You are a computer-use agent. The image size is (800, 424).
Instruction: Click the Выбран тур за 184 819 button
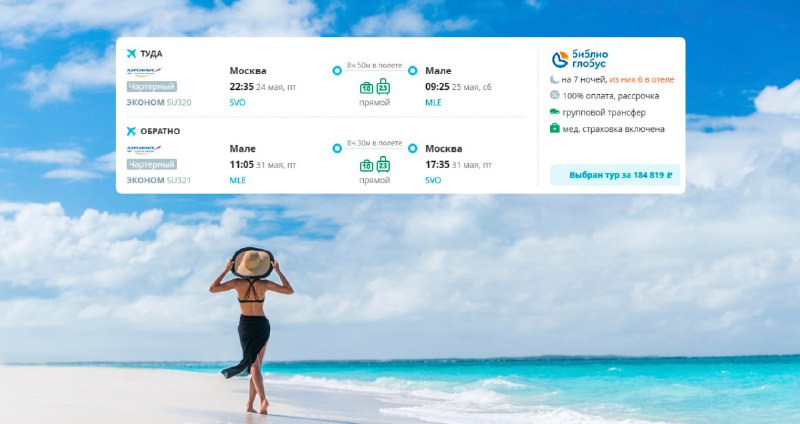point(615,175)
